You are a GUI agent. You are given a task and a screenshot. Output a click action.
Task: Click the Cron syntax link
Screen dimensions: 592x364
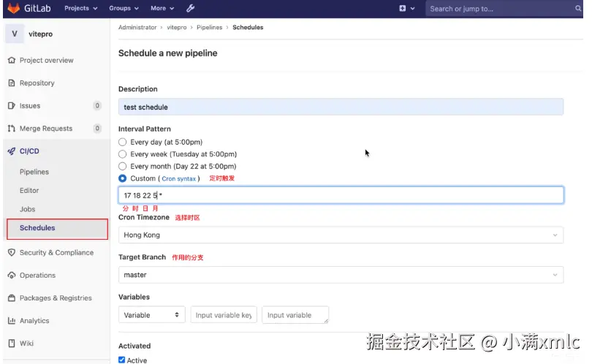point(178,178)
